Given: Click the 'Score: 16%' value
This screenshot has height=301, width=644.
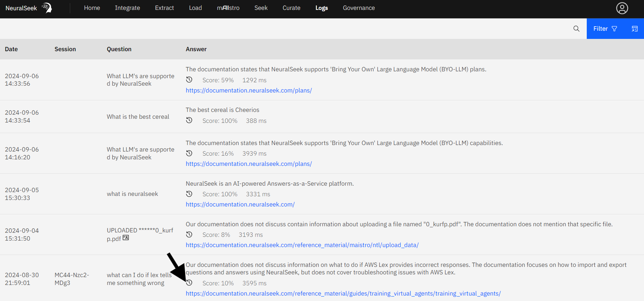Looking at the screenshot, I should (x=218, y=154).
